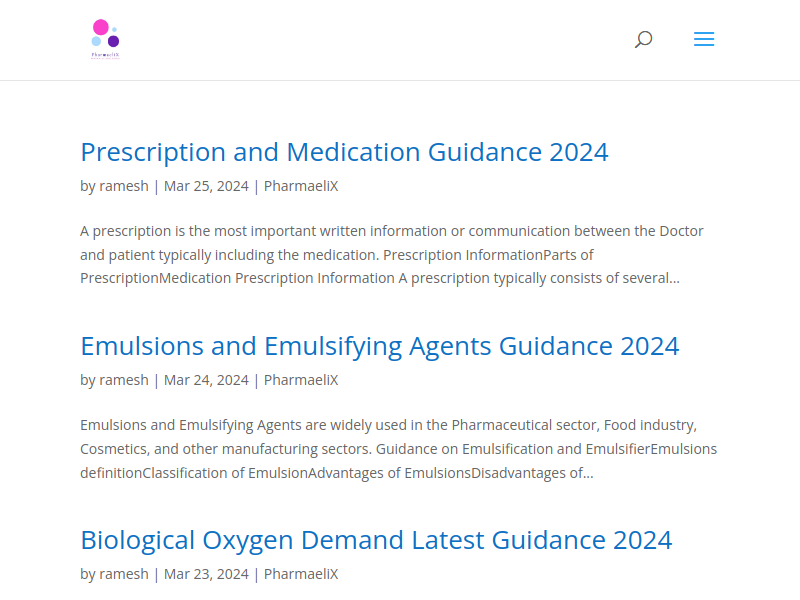
Task: Expand the hamburger menu icon
Action: (704, 39)
